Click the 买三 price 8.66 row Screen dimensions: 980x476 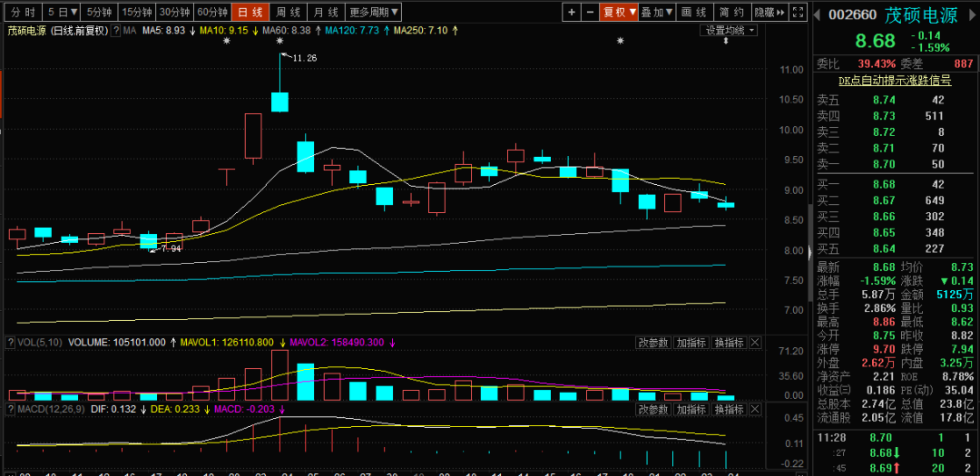coord(895,217)
